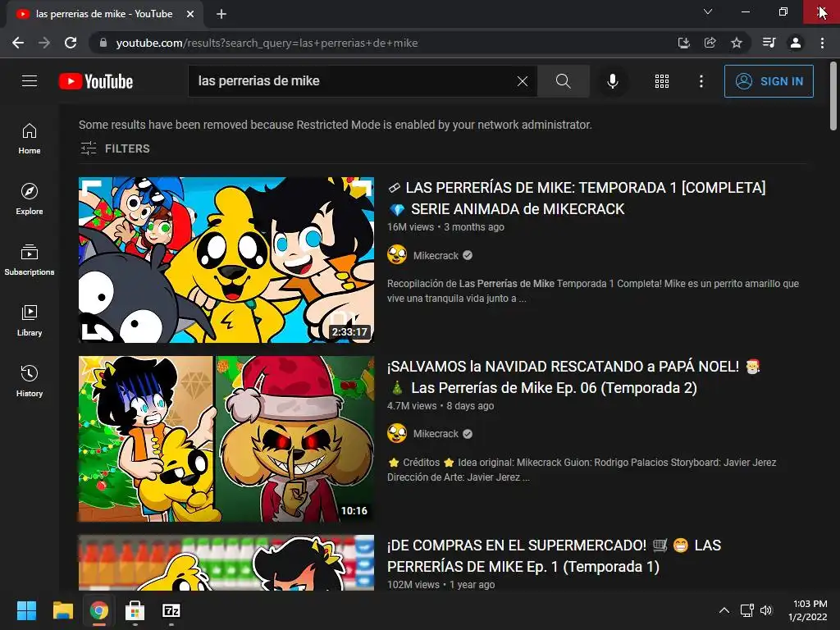This screenshot has width=840, height=630.
Task: Open Mikecrack channel name under second video
Action: (436, 434)
